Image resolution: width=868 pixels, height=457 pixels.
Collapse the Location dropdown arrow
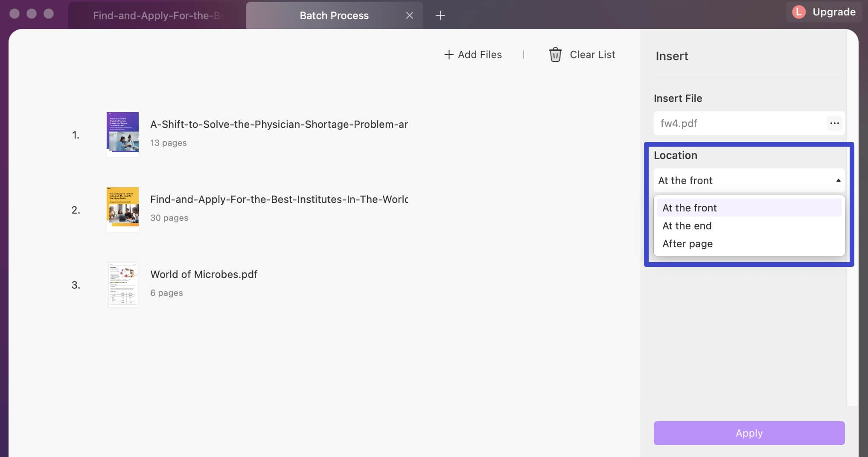(x=838, y=180)
